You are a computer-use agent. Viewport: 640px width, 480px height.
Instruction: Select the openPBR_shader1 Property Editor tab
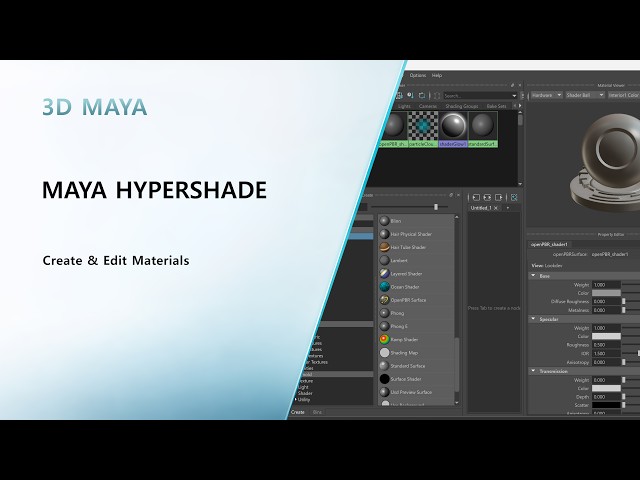coord(549,244)
